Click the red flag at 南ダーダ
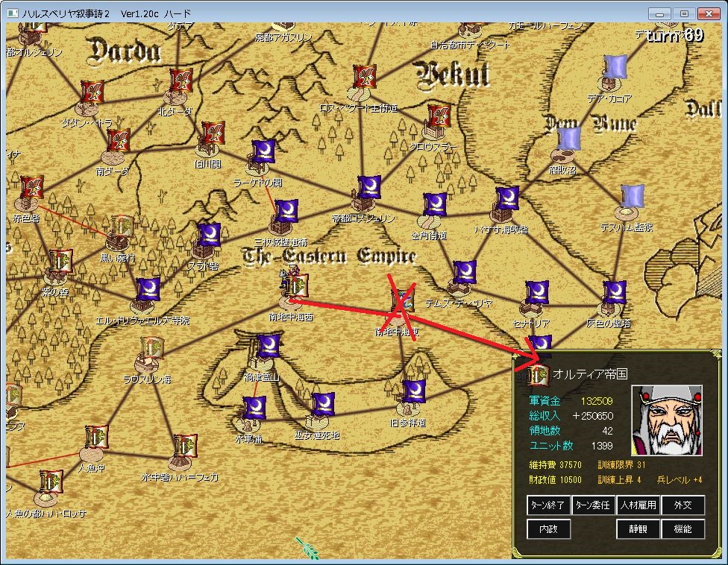The width and height of the screenshot is (728, 565). [x=119, y=139]
